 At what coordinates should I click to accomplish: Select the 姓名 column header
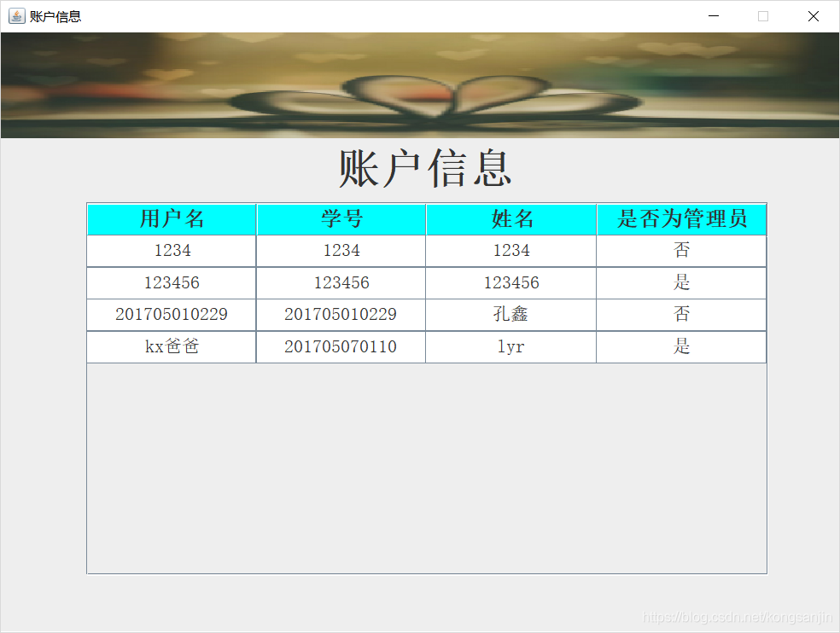coord(511,219)
